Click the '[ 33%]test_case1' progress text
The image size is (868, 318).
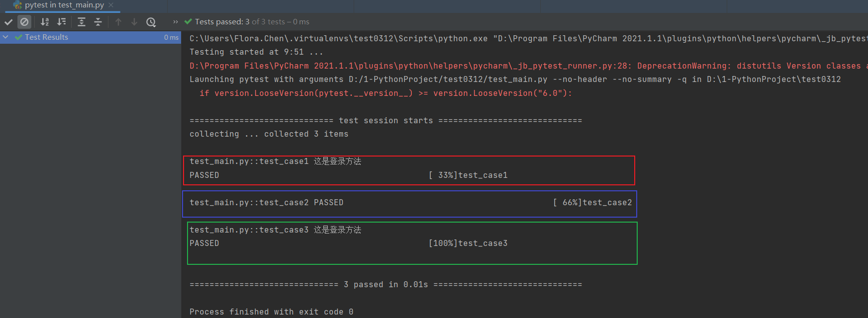468,175
